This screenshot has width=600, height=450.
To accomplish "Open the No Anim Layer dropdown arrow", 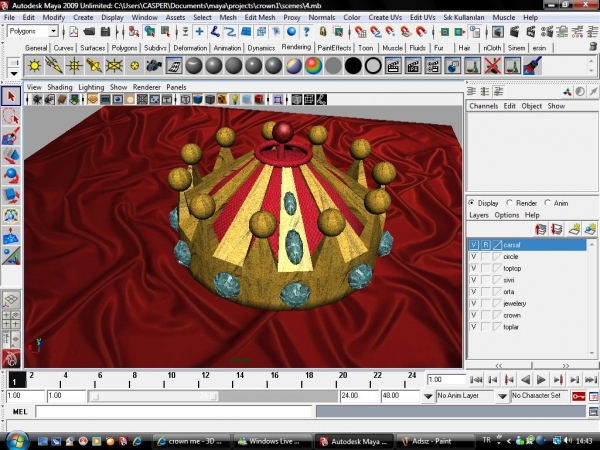I will pyautogui.click(x=428, y=396).
